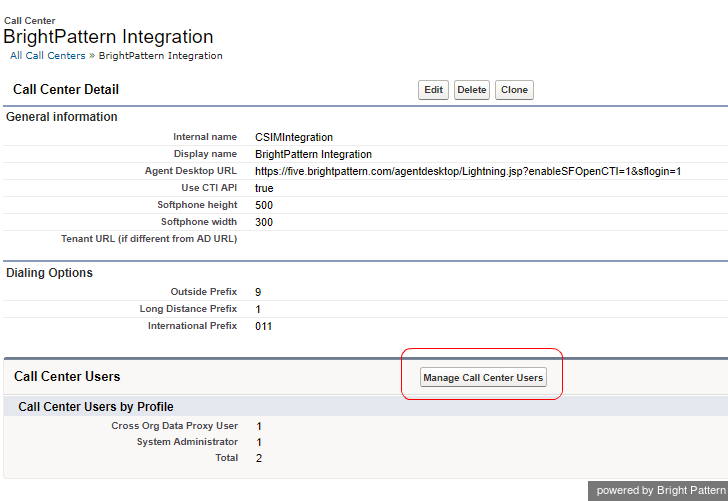Click the Softphone height value 500
Image resolution: width=728 pixels, height=501 pixels.
pos(264,205)
